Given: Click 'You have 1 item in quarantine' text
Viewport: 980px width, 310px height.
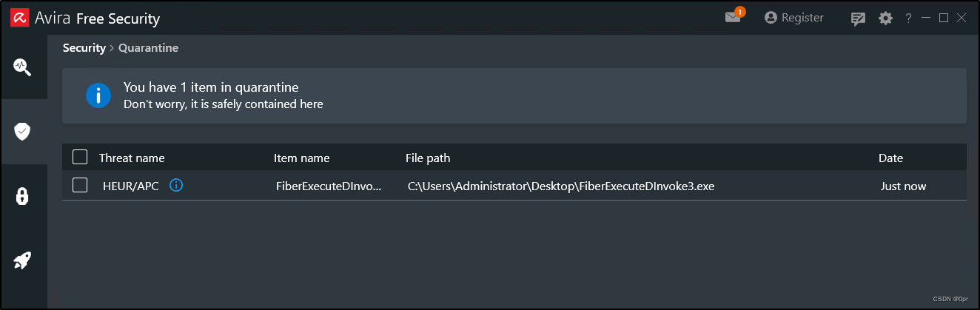Looking at the screenshot, I should (x=211, y=87).
